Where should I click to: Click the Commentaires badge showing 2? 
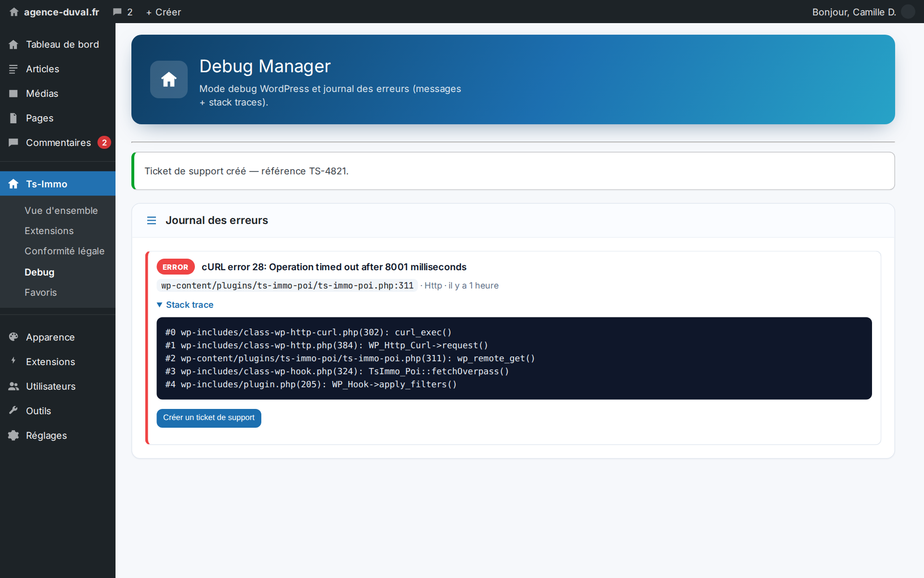click(x=104, y=143)
